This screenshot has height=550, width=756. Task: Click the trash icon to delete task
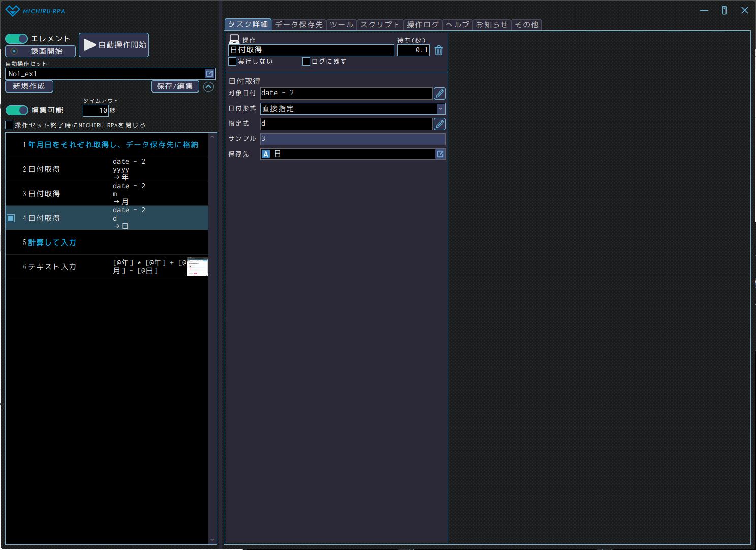(439, 50)
